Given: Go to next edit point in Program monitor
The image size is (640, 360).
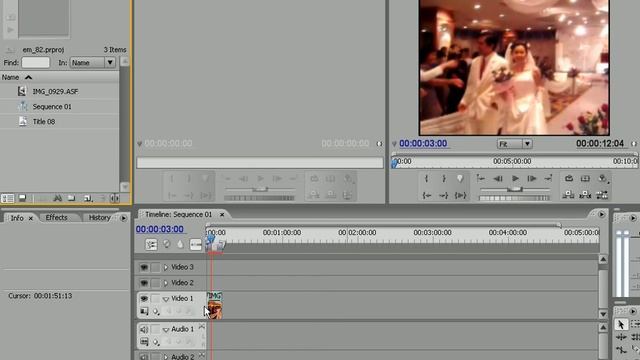Looking at the screenshot, I should (548, 178).
